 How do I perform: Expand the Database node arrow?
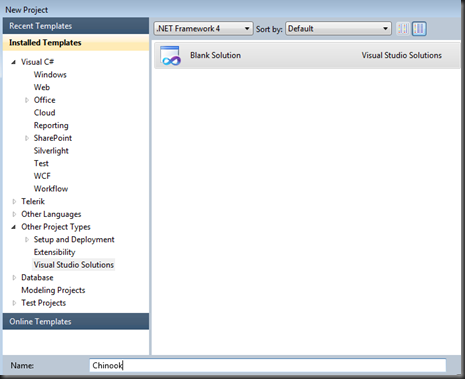pos(14,277)
